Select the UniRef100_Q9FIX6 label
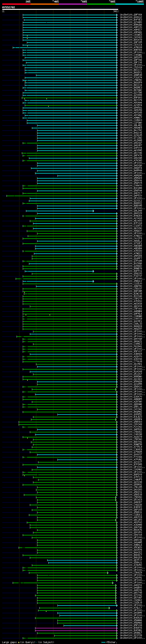The width and height of the screenshot is (146, 644). pos(131,63)
